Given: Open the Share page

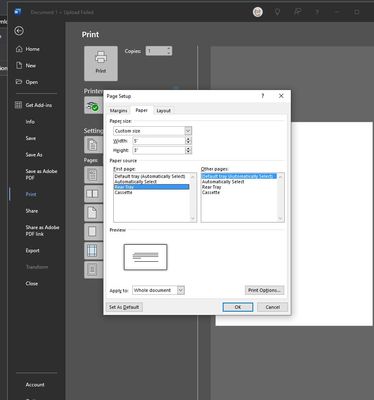Looking at the screenshot, I should (x=32, y=211).
